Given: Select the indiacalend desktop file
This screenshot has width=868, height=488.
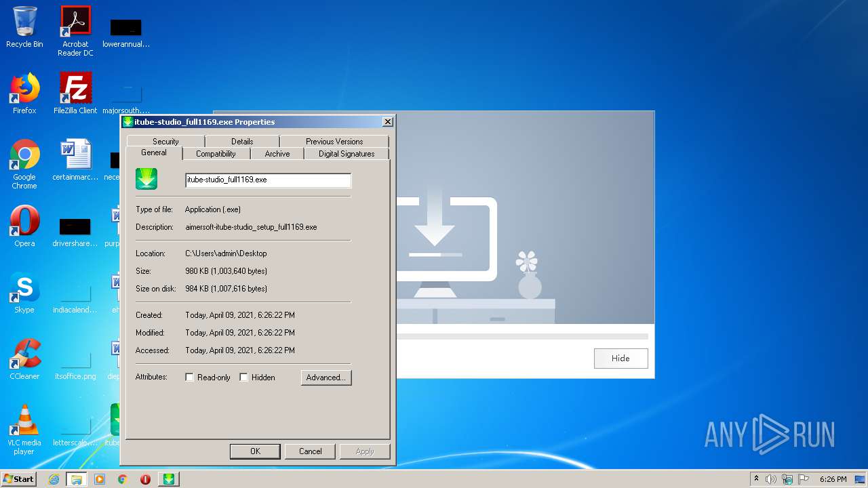Looking at the screenshot, I should click(x=75, y=297).
